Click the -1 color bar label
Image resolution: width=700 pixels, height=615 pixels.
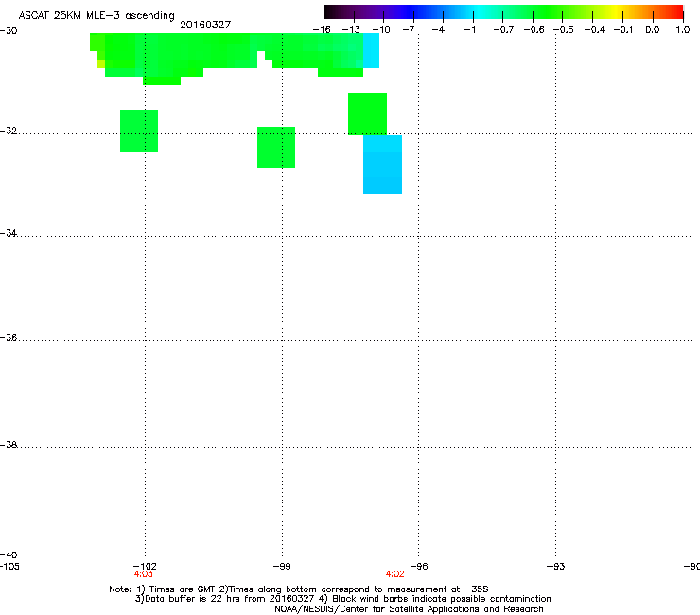[469, 30]
